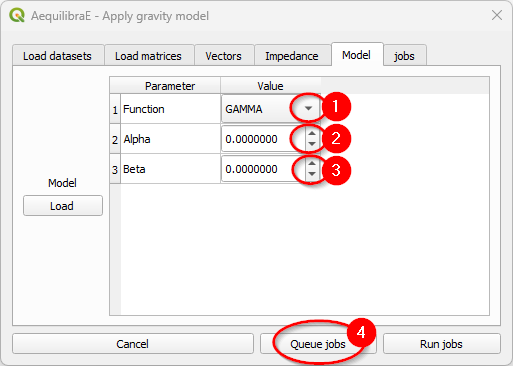Click the Run jobs button

[442, 344]
